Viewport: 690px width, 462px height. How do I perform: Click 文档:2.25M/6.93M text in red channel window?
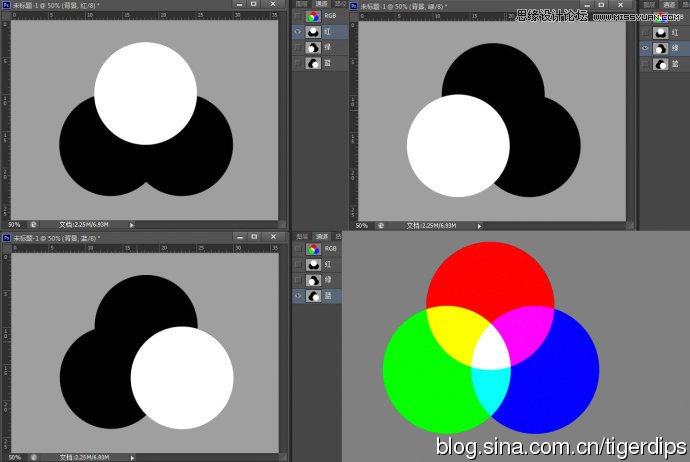pyautogui.click(x=84, y=224)
